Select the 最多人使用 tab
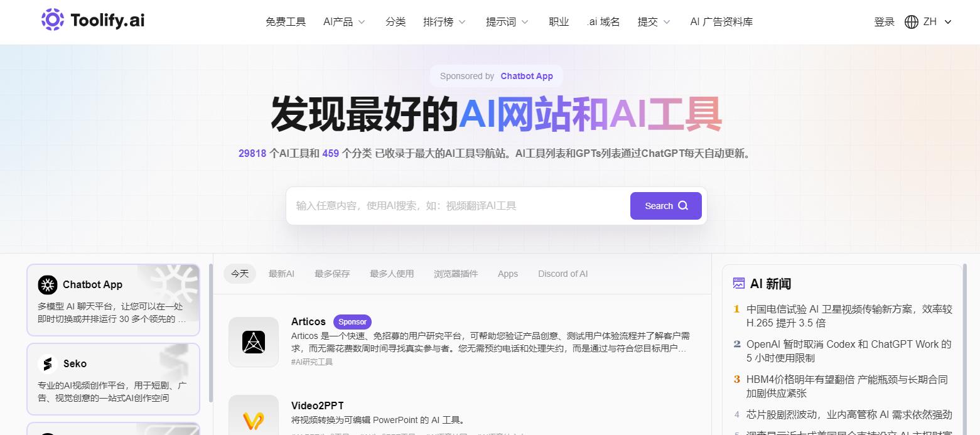Screen dimensions: 980x435 point(392,274)
